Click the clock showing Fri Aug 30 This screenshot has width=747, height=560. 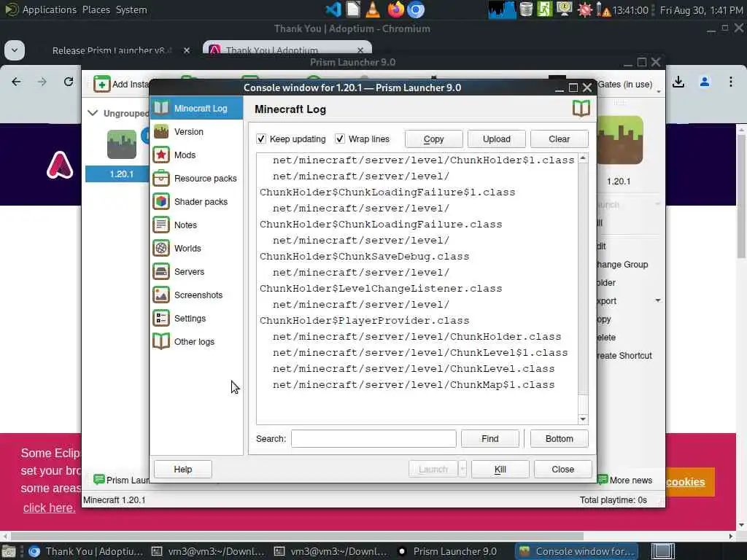[701, 9]
